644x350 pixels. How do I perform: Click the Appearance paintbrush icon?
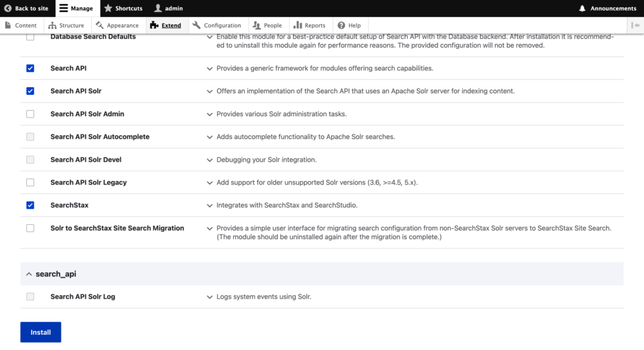click(100, 25)
